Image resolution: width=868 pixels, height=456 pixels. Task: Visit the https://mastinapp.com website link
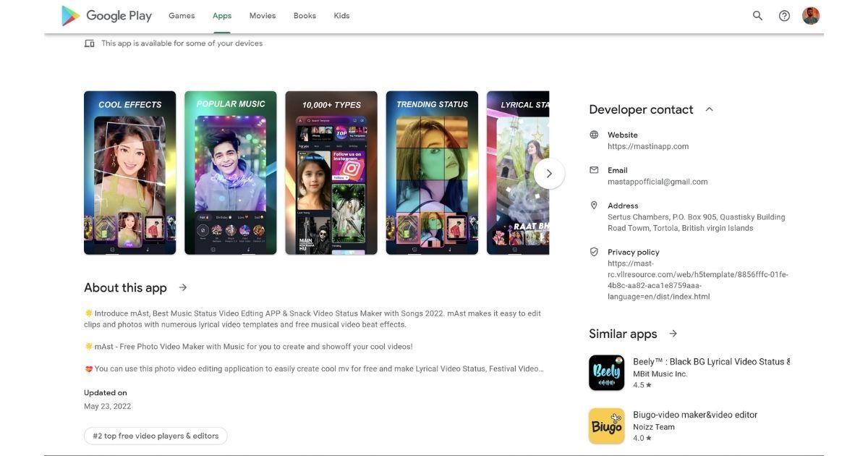[648, 146]
